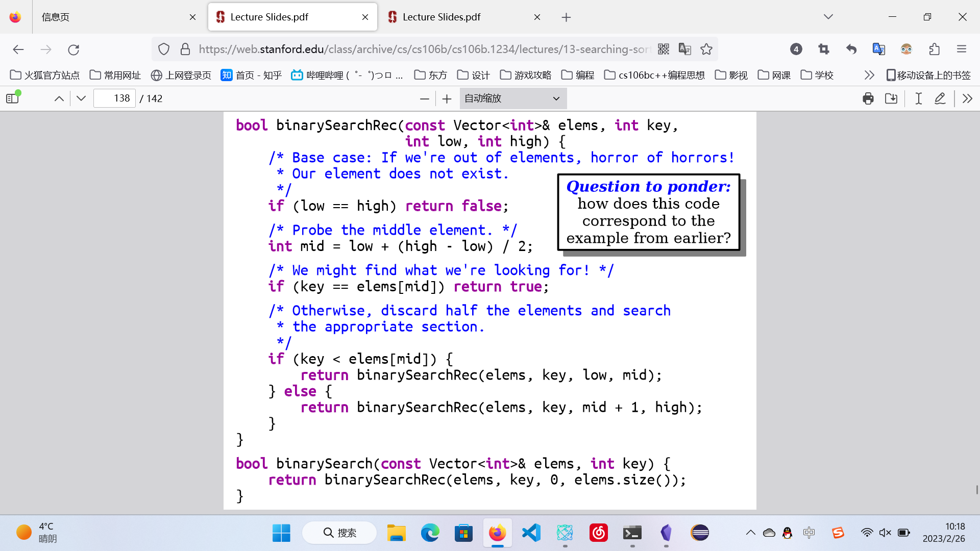Select the PDF draw tool
980x551 pixels.
[940, 98]
